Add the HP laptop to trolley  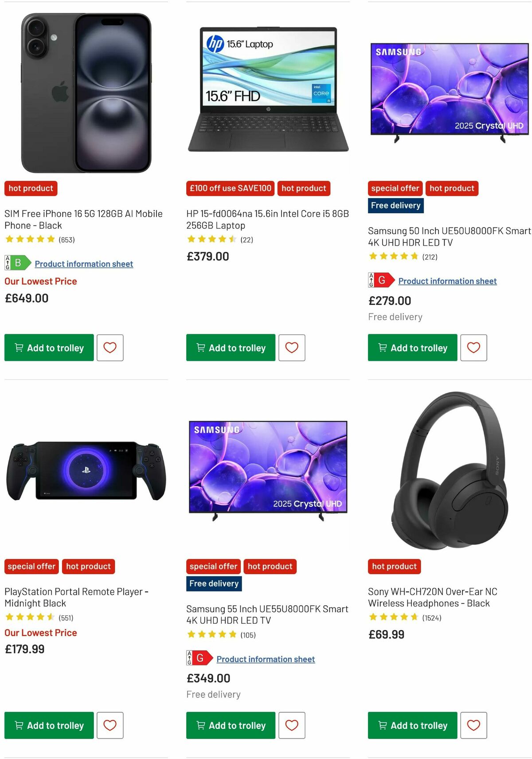(x=231, y=348)
